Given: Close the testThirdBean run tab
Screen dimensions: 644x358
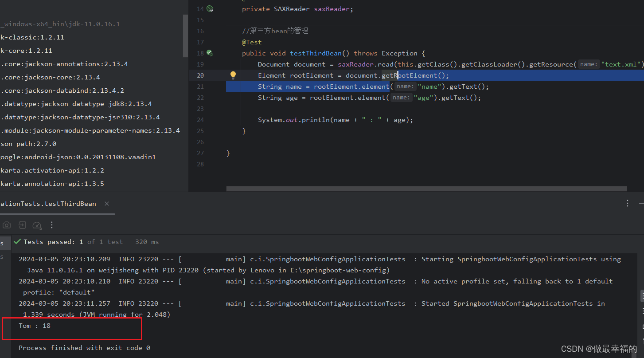Looking at the screenshot, I should pos(106,204).
